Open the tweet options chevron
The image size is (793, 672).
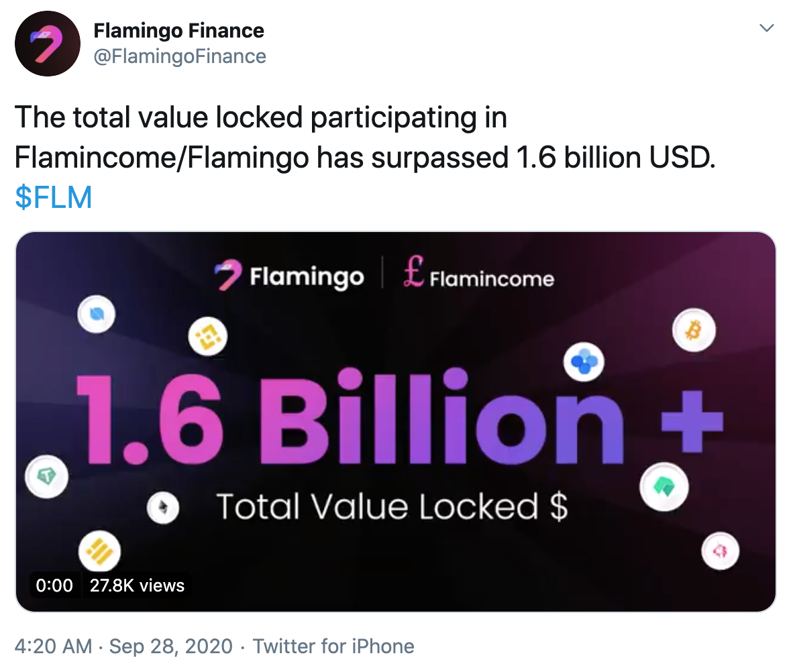pos(767,28)
